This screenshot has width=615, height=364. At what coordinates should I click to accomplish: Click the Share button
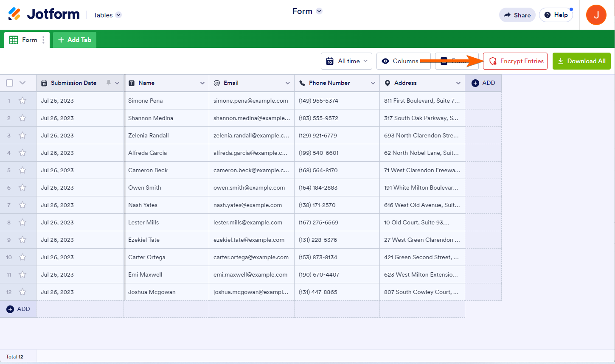point(517,15)
